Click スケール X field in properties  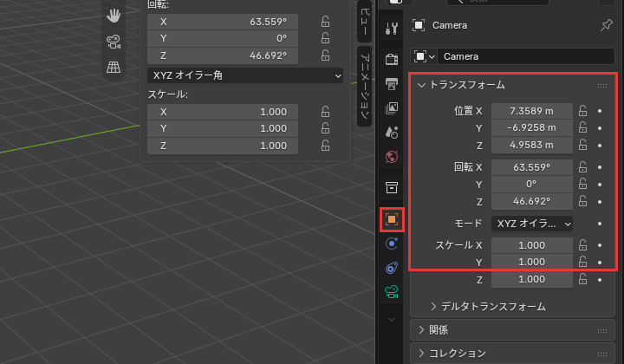(x=531, y=245)
